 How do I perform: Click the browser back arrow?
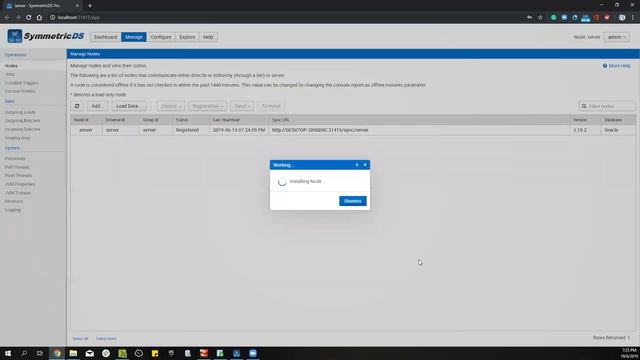(x=7, y=18)
